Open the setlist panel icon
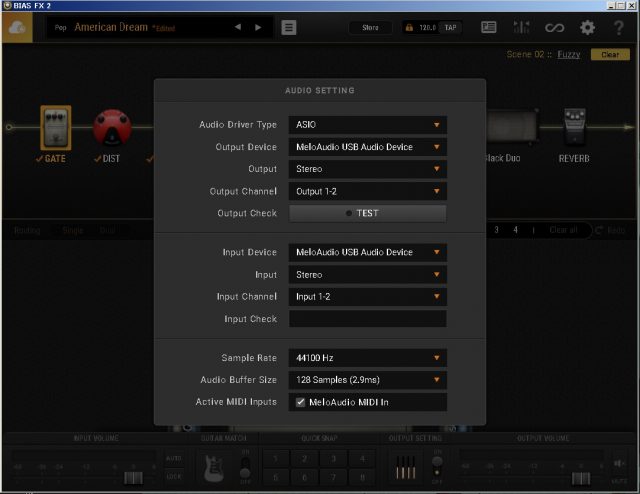640x494 pixels. (x=489, y=27)
